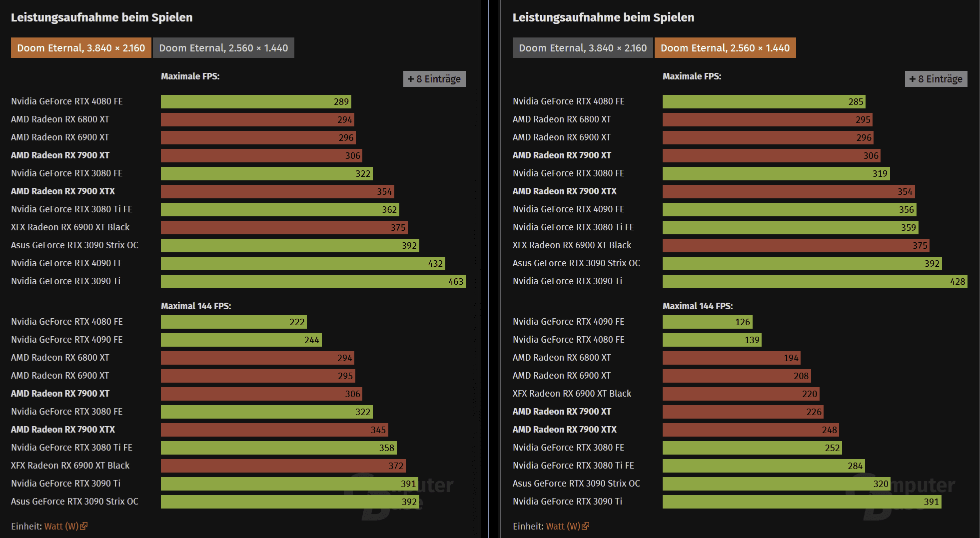
Task: Click right Maximale FPS label 'Asus GeForce RTX 3090 Strix OC'
Action: click(x=577, y=263)
